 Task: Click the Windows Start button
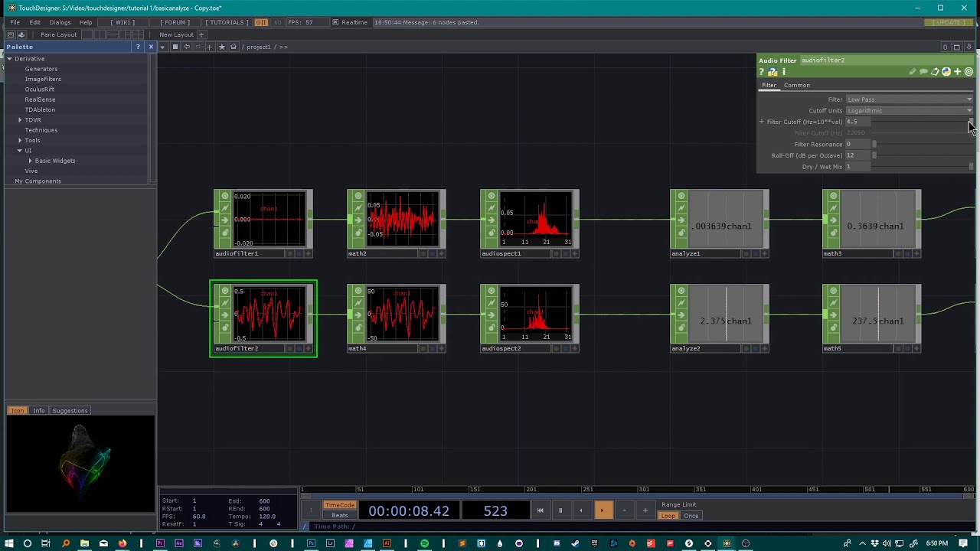click(x=8, y=543)
